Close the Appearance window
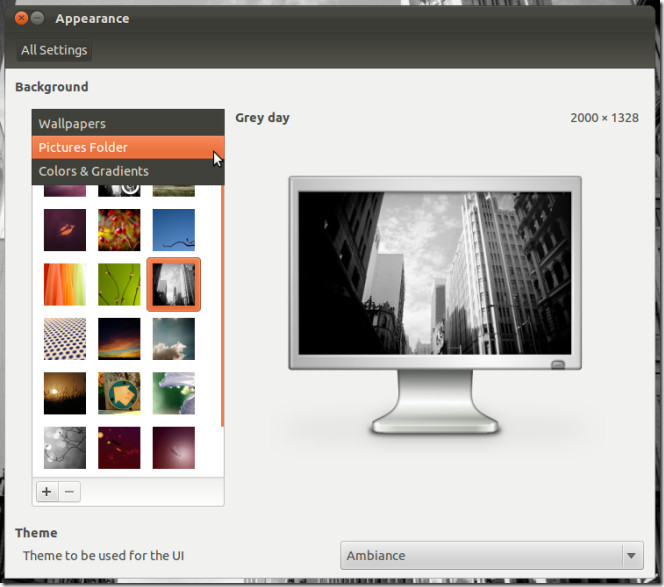The height and width of the screenshot is (587, 664). 21,18
